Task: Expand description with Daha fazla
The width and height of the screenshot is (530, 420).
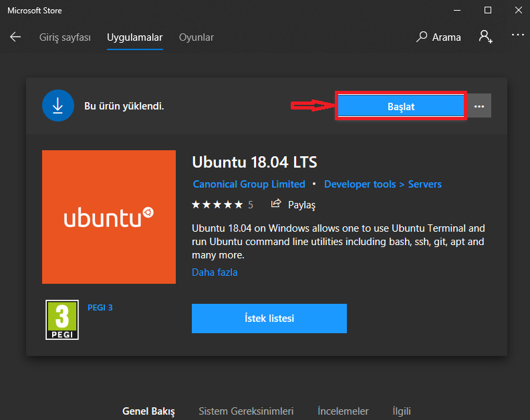Action: [215, 272]
